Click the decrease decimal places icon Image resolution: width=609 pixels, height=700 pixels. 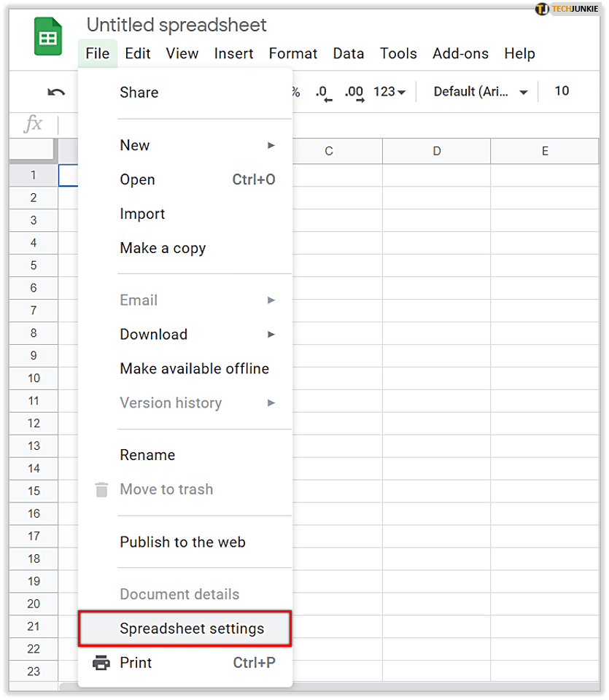click(323, 93)
